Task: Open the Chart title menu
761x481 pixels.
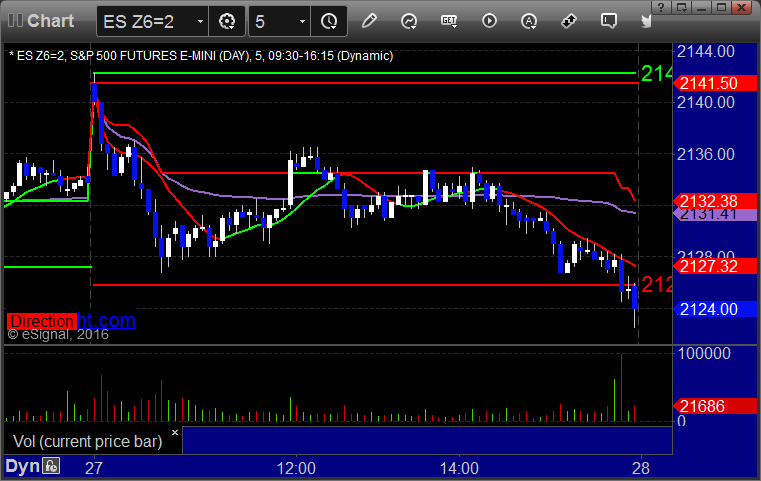Action: [x=50, y=21]
